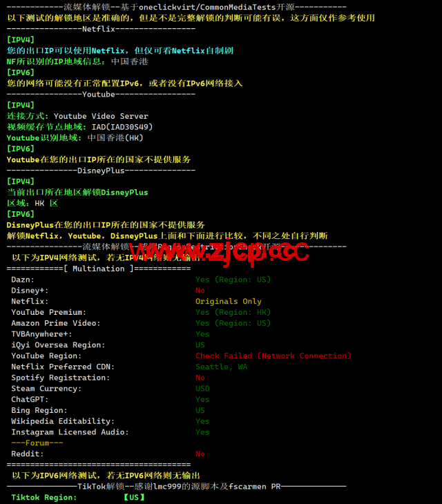Click the '区域: HK 区' line
Image resolution: width=442 pixels, height=504 pixels.
click(x=32, y=203)
